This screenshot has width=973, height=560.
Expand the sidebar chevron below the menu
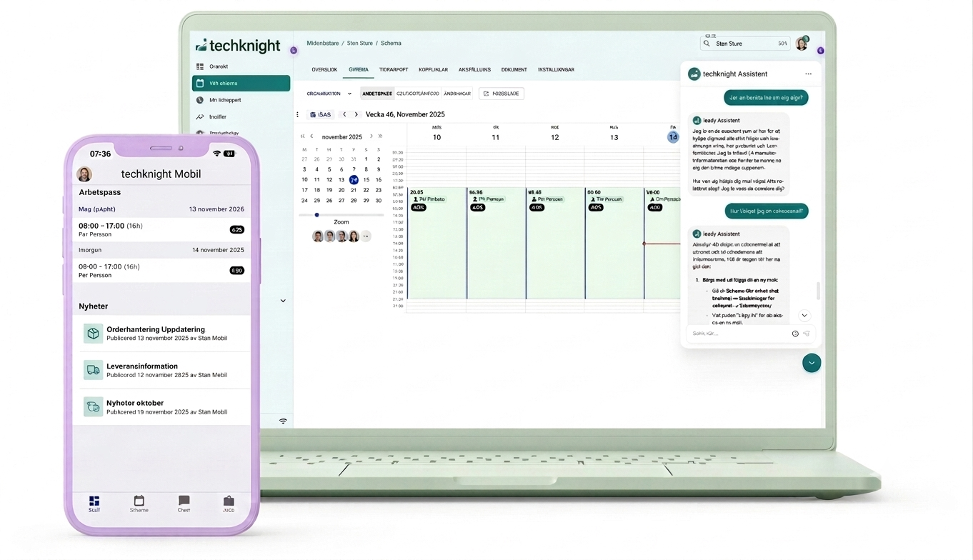283,301
